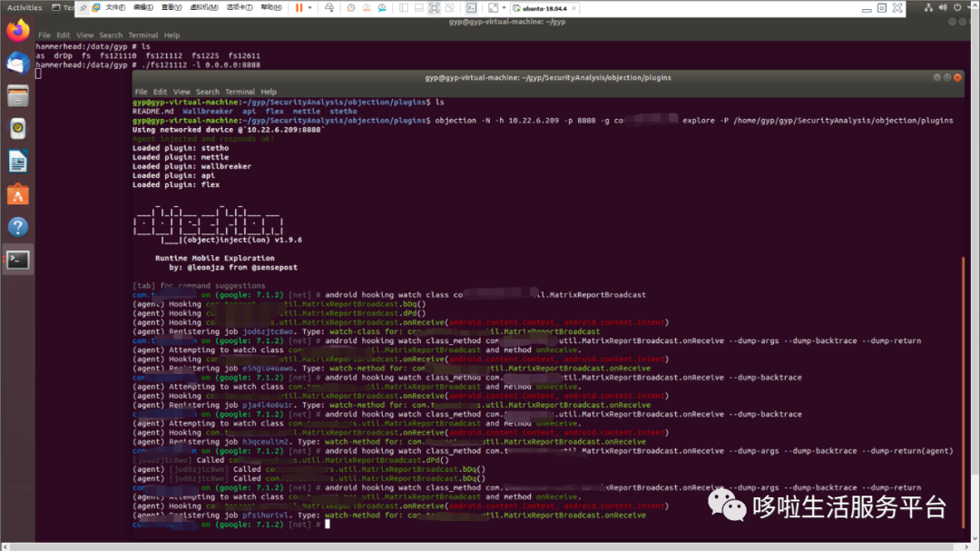Click the "Runtime Mobile Exploration" text
This screenshot has height=551, width=980.
[215, 259]
